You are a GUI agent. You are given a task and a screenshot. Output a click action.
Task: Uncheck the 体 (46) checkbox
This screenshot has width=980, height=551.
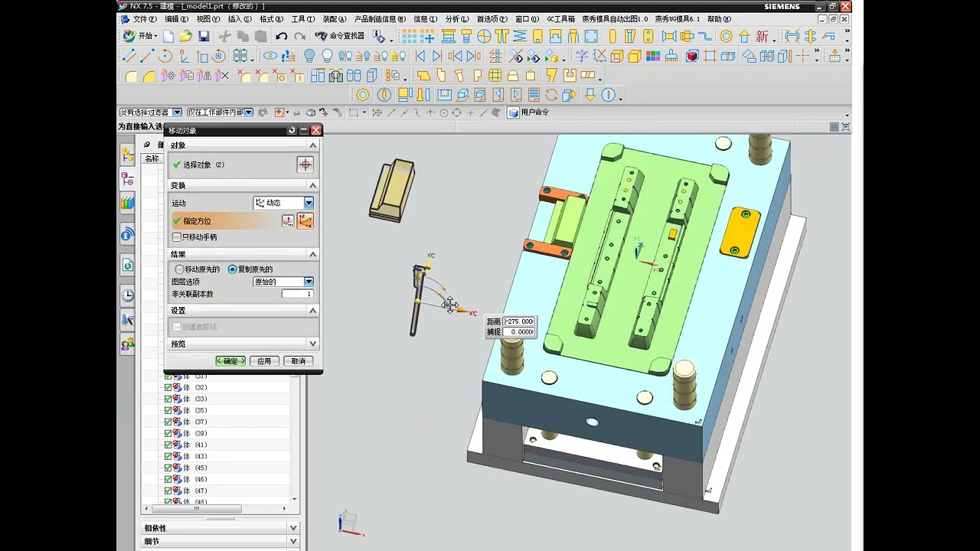coord(168,479)
